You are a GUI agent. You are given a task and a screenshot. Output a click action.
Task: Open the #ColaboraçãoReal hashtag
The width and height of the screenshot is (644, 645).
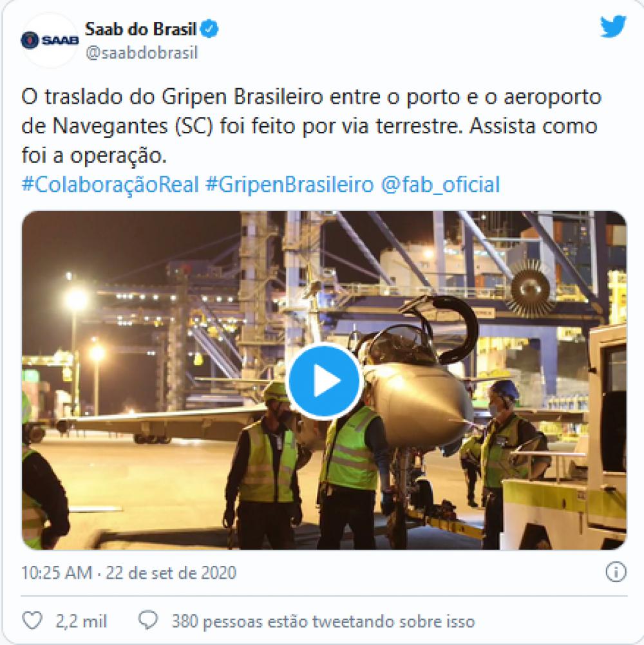[x=110, y=185]
